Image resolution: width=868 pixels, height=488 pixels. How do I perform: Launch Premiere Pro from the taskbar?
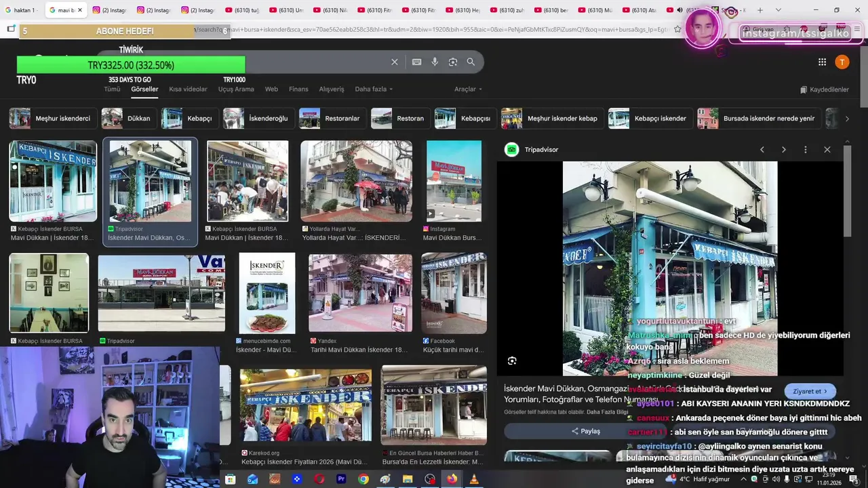pos(341,479)
